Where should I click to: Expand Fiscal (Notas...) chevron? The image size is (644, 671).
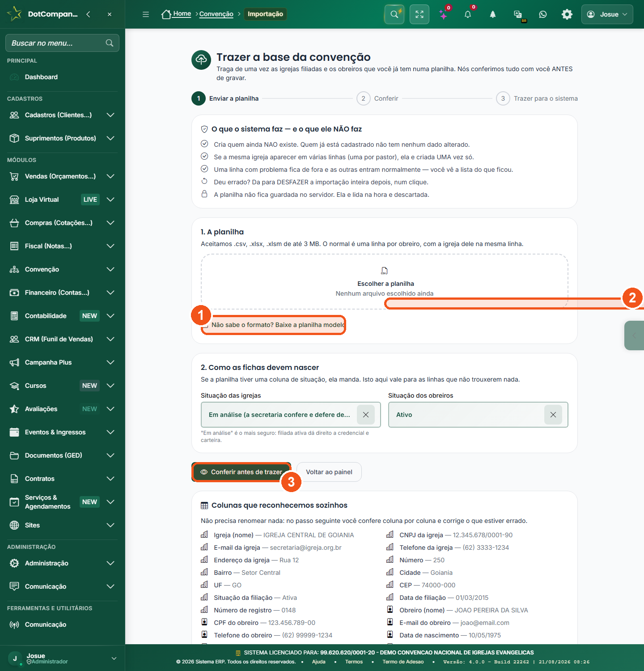click(110, 246)
